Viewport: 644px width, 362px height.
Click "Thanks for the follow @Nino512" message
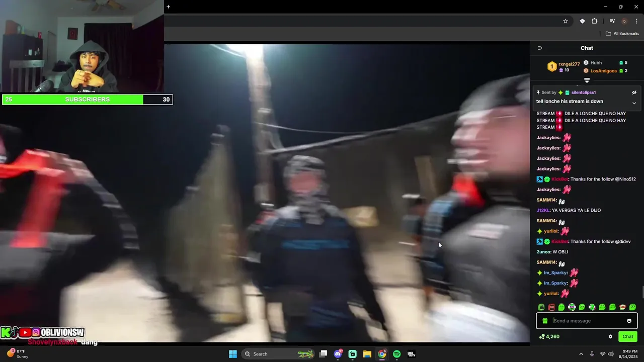(603, 179)
